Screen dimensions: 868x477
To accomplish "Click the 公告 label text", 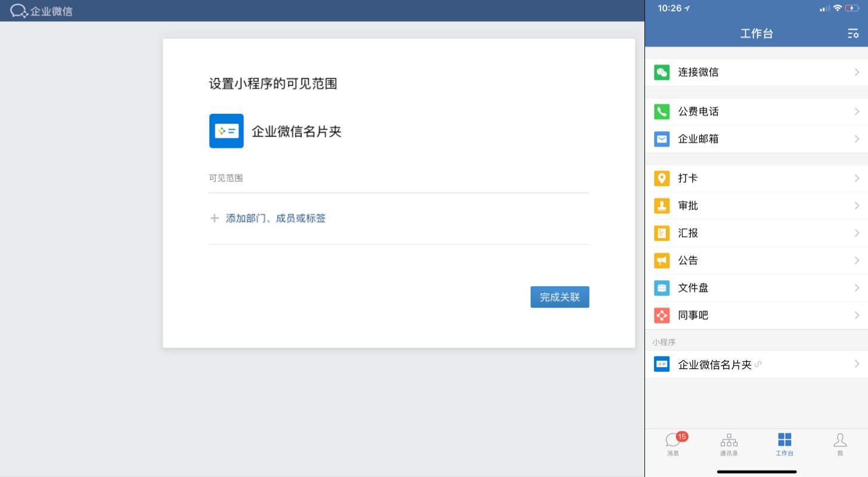I will (688, 261).
